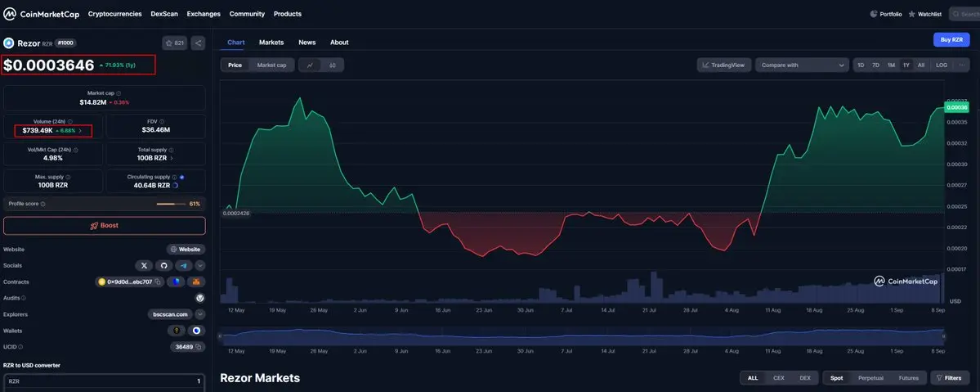980x392 pixels.
Task: Open the Community menu
Action: point(247,14)
